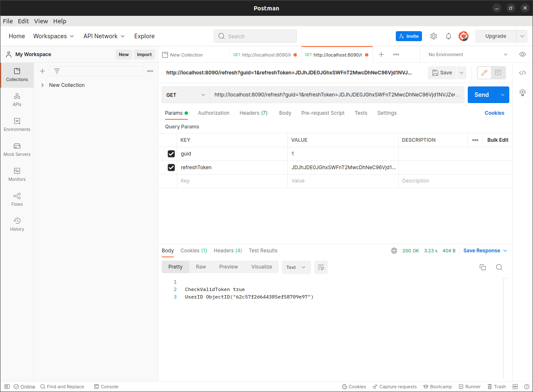
Task: Open the GET method dropdown
Action: pyautogui.click(x=186, y=95)
